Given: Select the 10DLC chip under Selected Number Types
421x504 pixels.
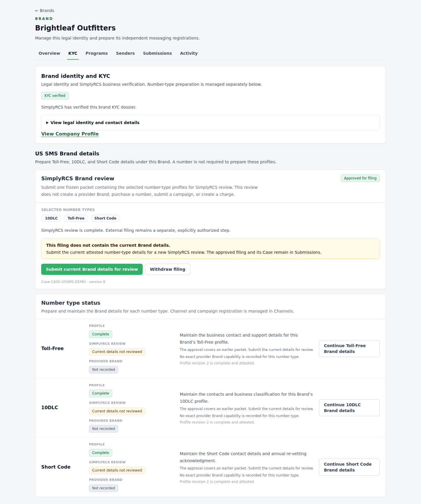Looking at the screenshot, I should (x=51, y=218).
